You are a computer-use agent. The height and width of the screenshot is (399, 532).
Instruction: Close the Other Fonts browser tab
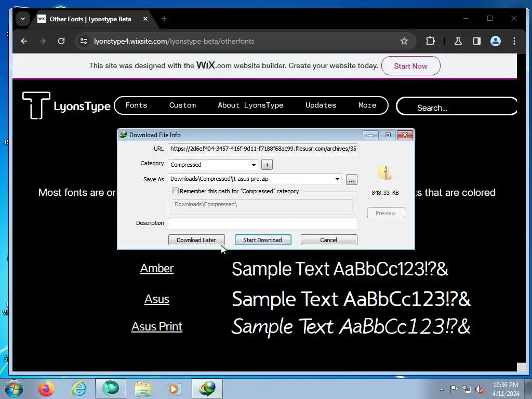coord(145,19)
